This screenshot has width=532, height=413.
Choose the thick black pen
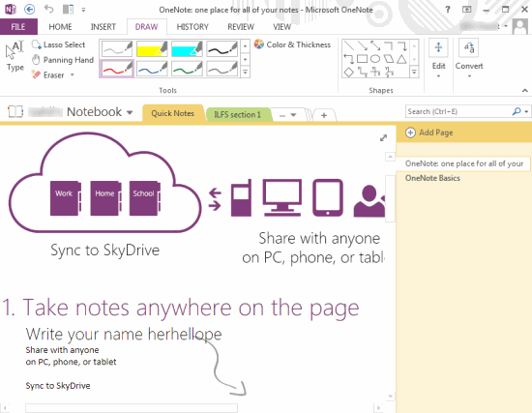pos(222,48)
